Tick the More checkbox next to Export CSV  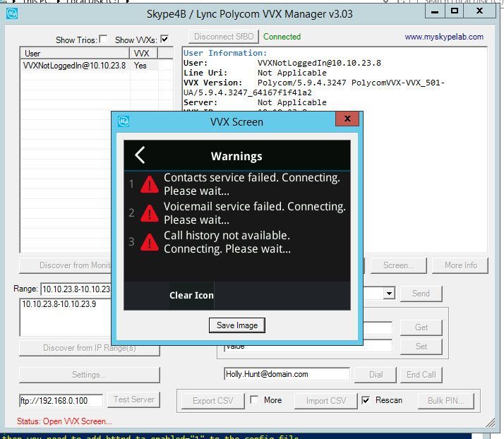(x=254, y=399)
